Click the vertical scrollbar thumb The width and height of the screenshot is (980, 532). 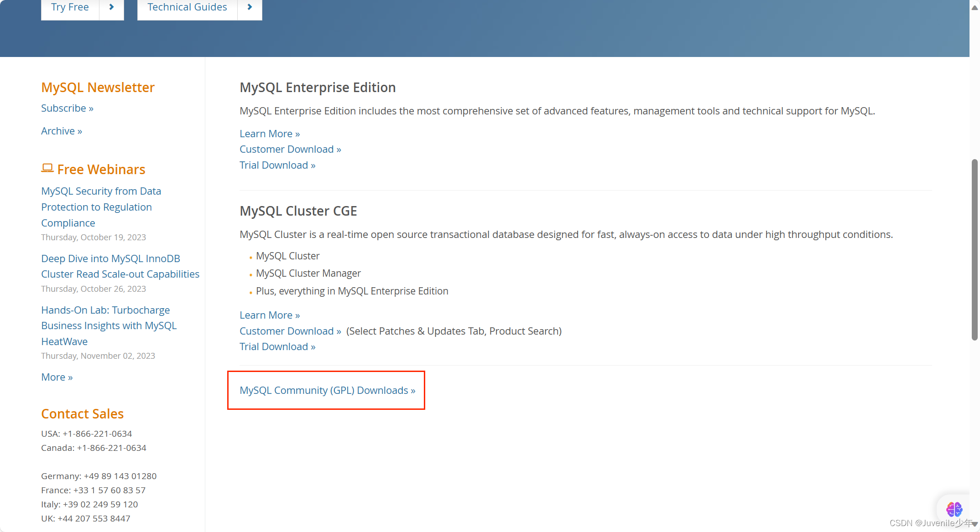click(x=975, y=250)
